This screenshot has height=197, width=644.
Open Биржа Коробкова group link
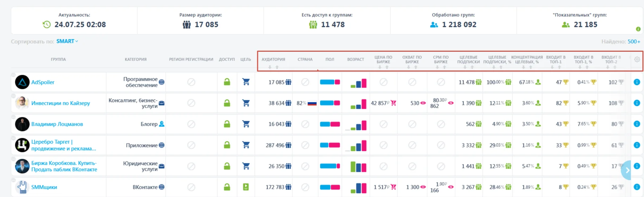point(64,166)
